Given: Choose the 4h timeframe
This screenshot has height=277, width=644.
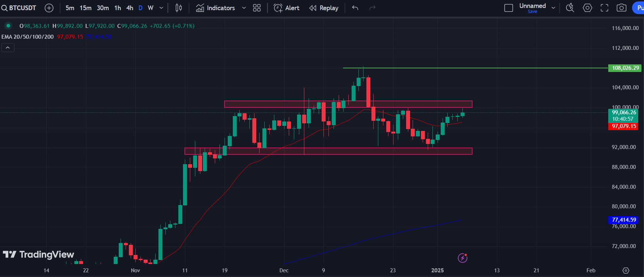Looking at the screenshot, I should 130,8.
